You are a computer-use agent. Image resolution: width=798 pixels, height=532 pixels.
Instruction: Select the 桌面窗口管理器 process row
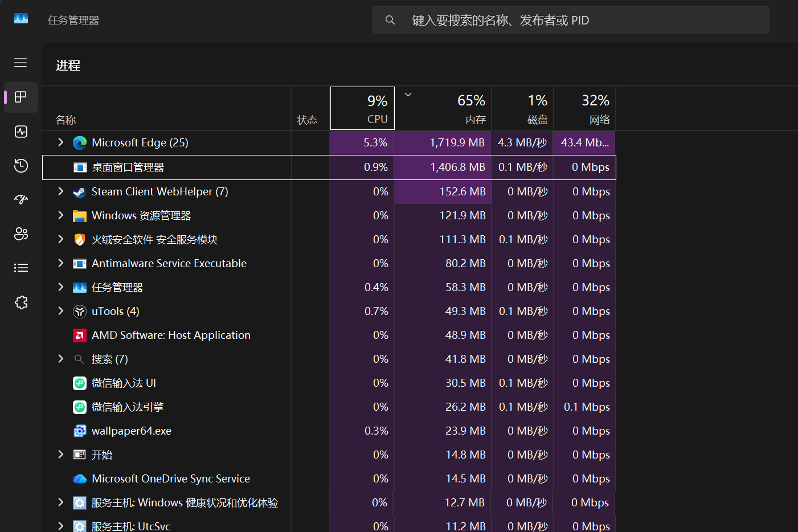point(329,167)
